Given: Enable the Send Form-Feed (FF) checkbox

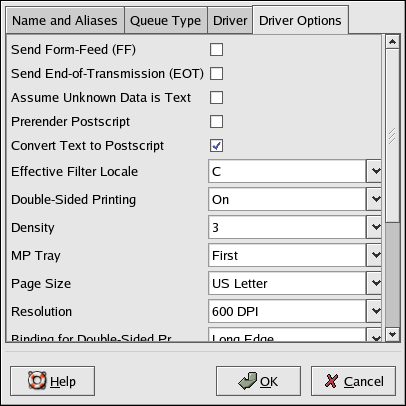Looking at the screenshot, I should pyautogui.click(x=216, y=50).
